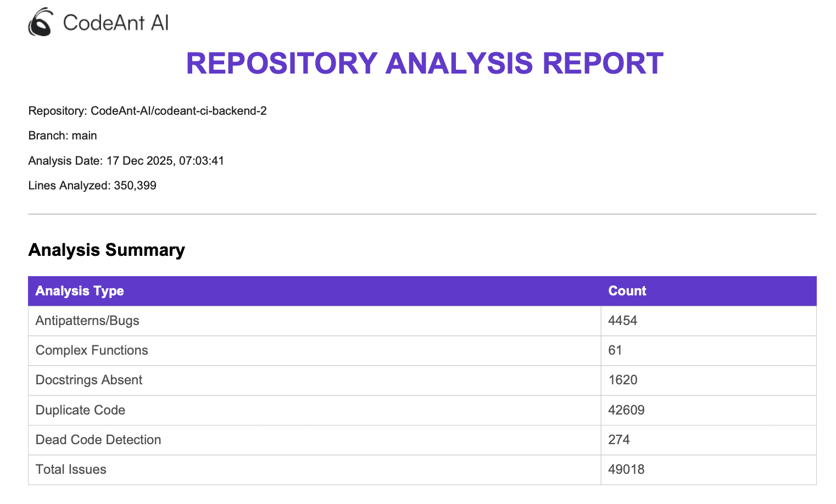This screenshot has width=836, height=504.
Task: Click the 1620 docstrings count cell
Action: pyautogui.click(x=622, y=380)
